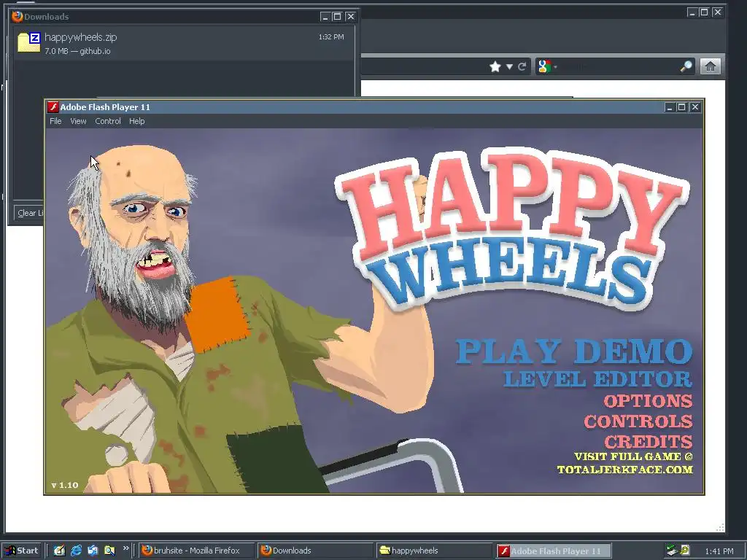Click the magnifying glass search icon in Firefox

(x=686, y=66)
